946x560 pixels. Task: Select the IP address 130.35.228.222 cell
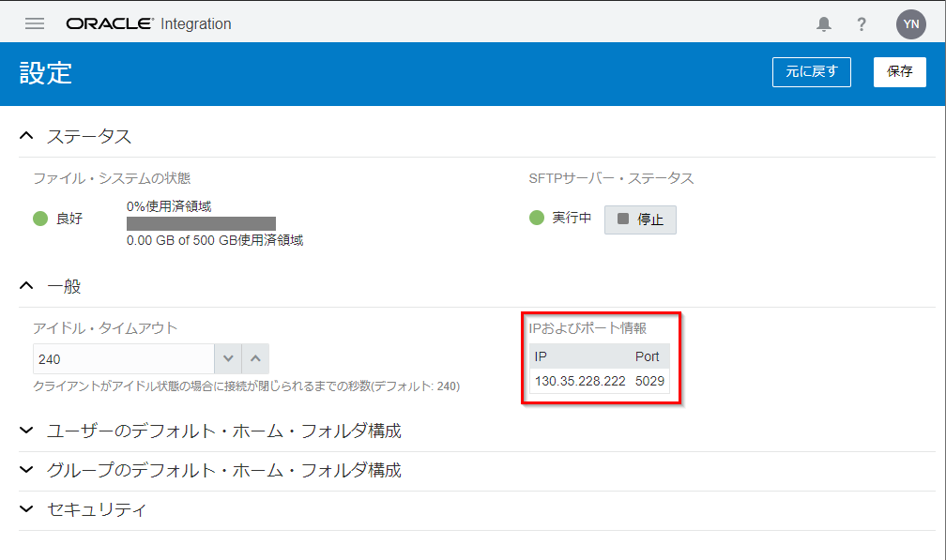click(x=580, y=381)
